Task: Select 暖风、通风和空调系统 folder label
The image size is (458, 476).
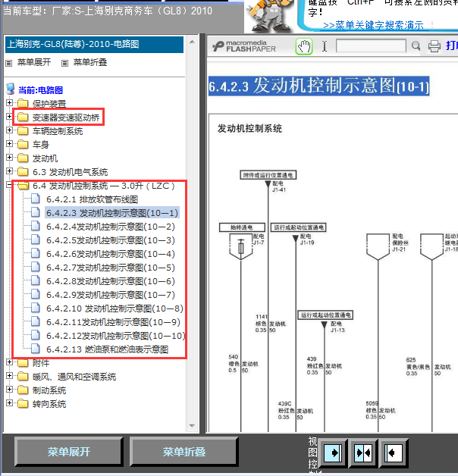Action: coord(74,377)
